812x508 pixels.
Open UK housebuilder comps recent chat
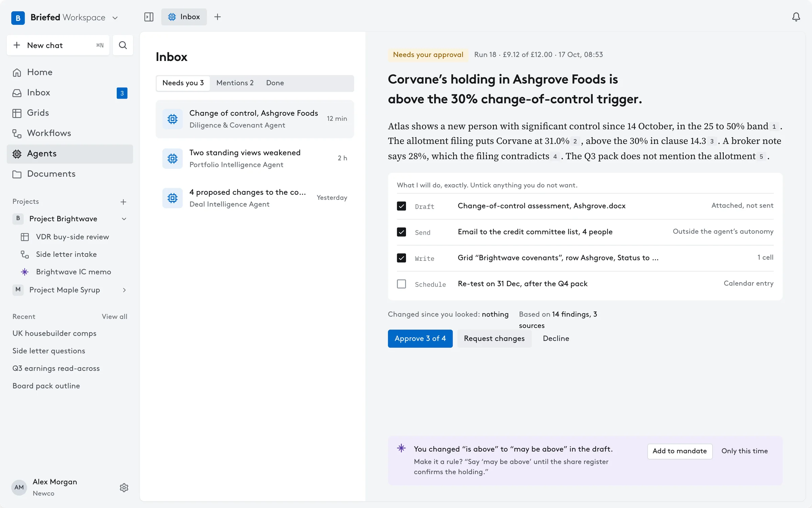pyautogui.click(x=54, y=334)
